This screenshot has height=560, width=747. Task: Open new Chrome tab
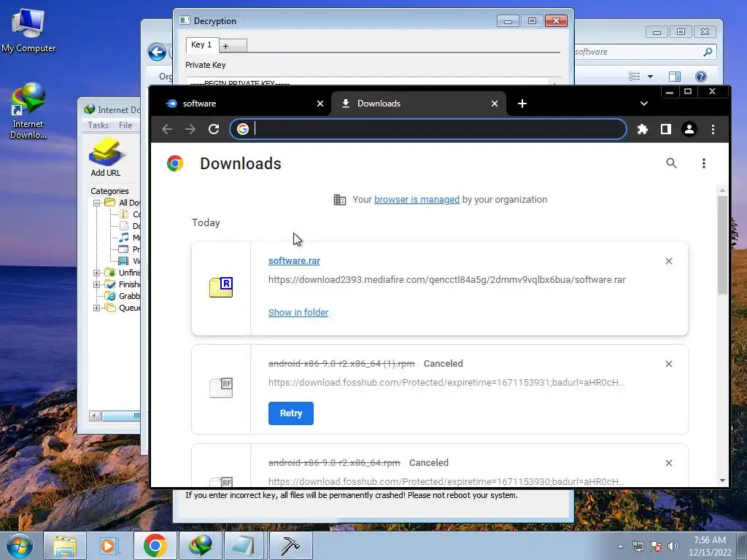point(522,104)
